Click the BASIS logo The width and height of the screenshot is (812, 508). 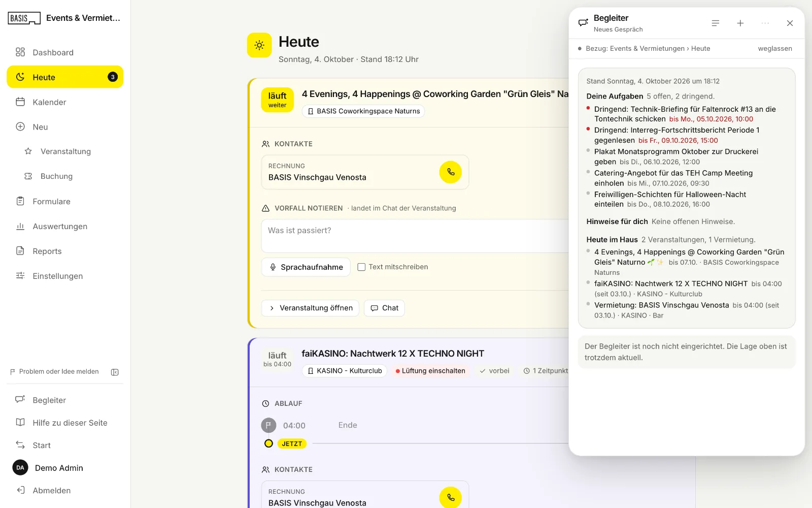tap(24, 18)
